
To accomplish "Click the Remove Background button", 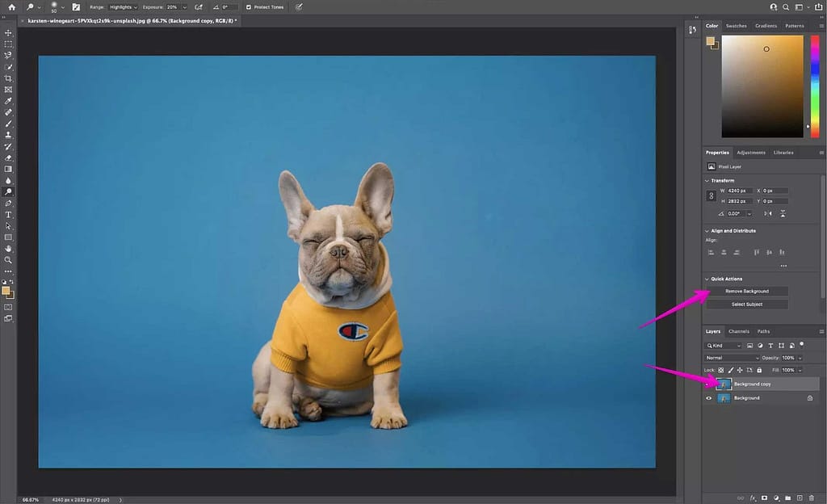I will point(748,291).
